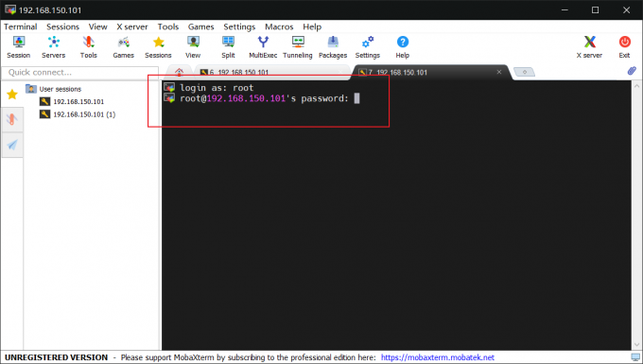Click the 'login as: root' line
The height and width of the screenshot is (364, 643).
217,88
